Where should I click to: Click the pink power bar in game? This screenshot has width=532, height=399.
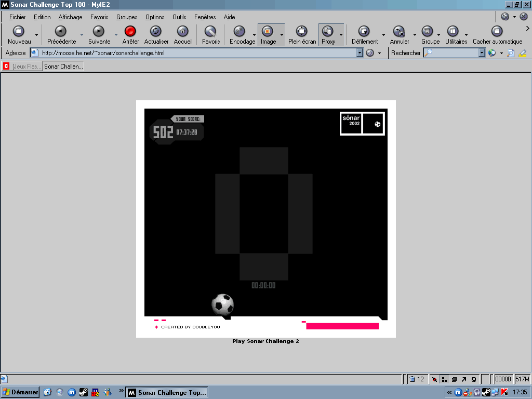[x=342, y=326]
